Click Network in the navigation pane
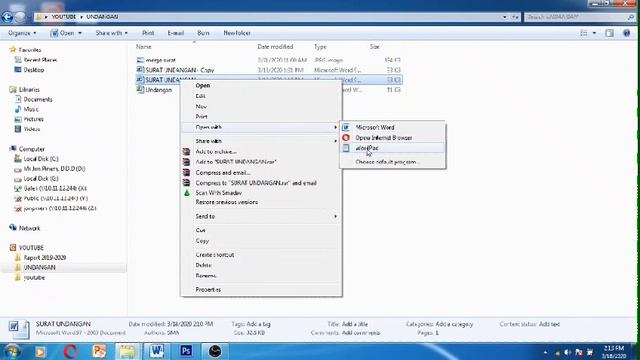The image size is (640, 360). click(29, 228)
